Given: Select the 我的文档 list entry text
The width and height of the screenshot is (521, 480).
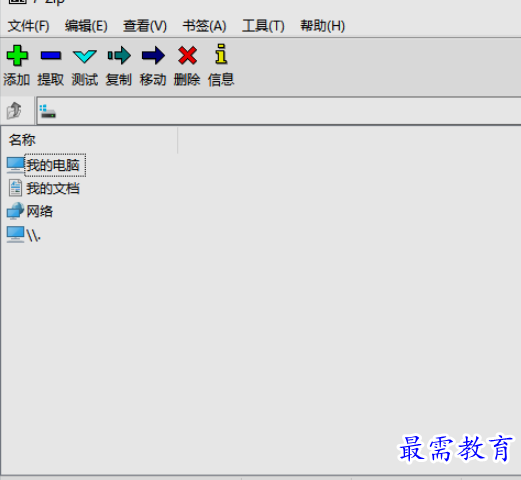Looking at the screenshot, I should (x=53, y=188).
